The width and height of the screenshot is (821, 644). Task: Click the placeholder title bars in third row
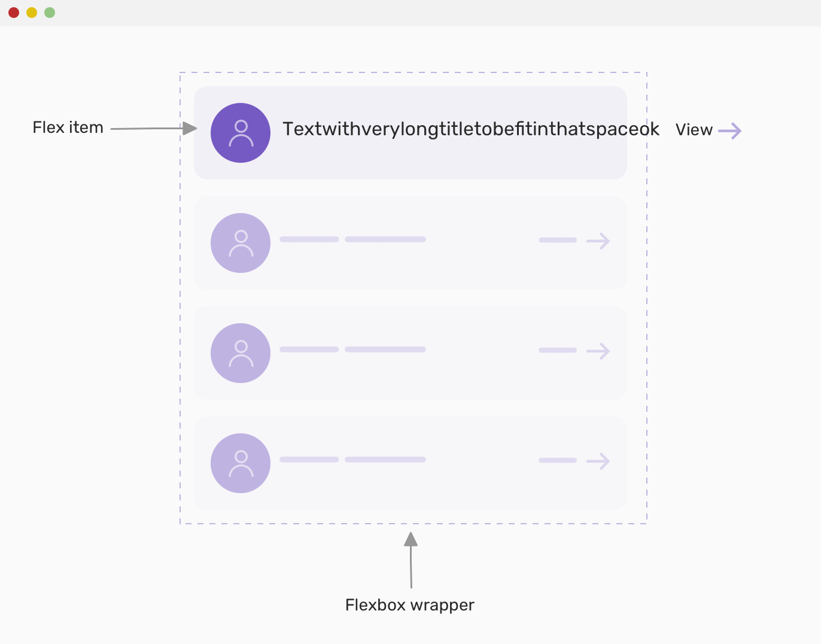point(352,350)
